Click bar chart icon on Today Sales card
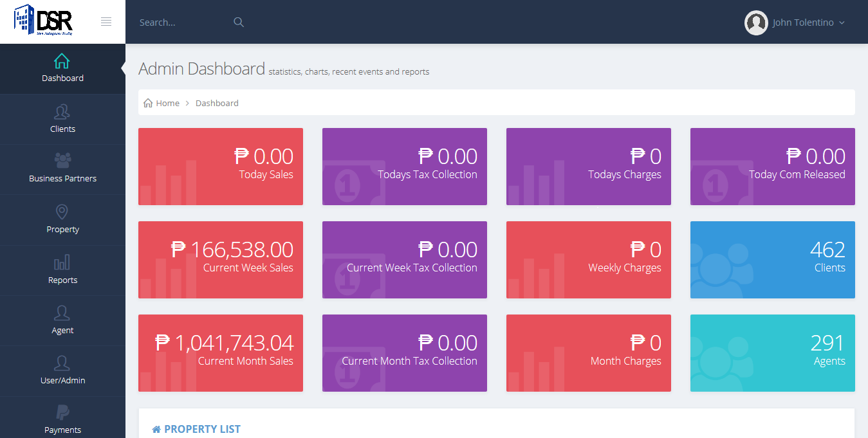The height and width of the screenshot is (438, 868). [x=169, y=183]
